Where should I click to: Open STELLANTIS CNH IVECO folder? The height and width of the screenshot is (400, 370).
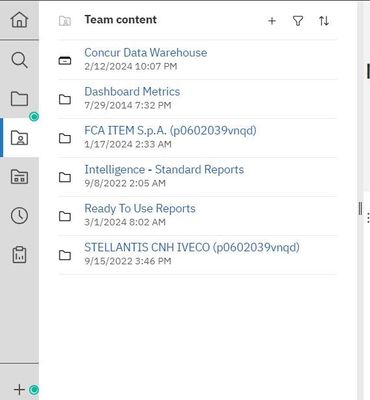(x=192, y=248)
